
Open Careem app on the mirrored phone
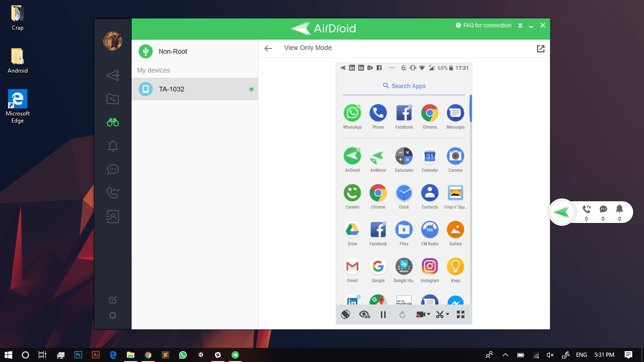[x=352, y=197]
